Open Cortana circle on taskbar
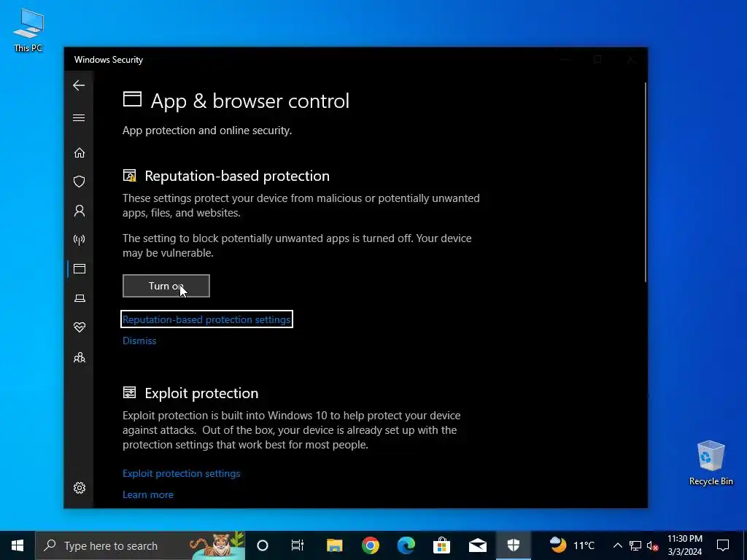 (263, 545)
